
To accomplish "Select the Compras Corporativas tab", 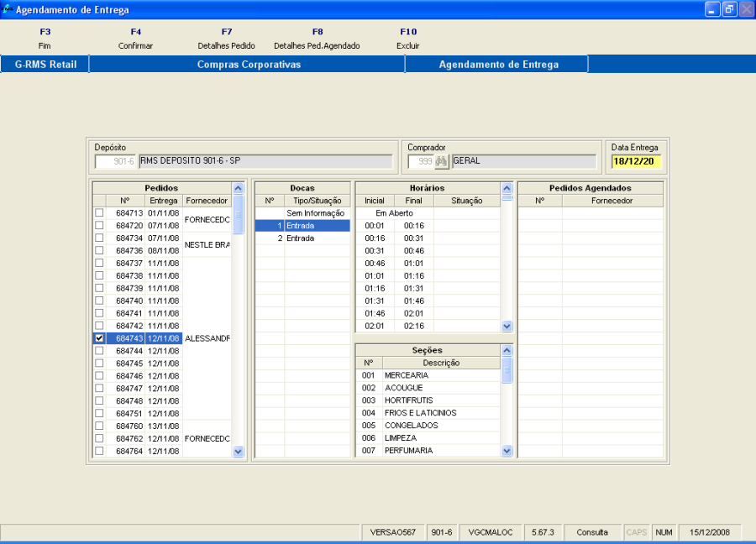I will (x=248, y=65).
